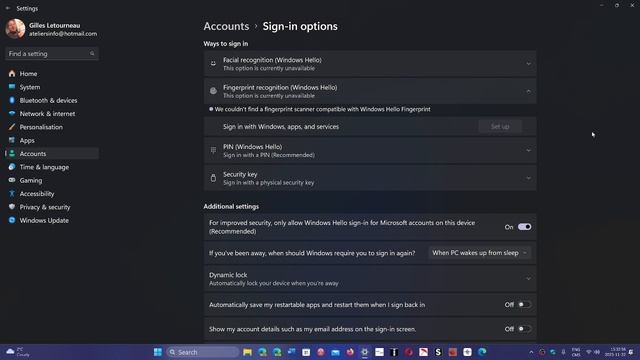Viewport: 640px width, 360px height.
Task: Open Bluetooth & devices via its icon
Action: point(12,100)
